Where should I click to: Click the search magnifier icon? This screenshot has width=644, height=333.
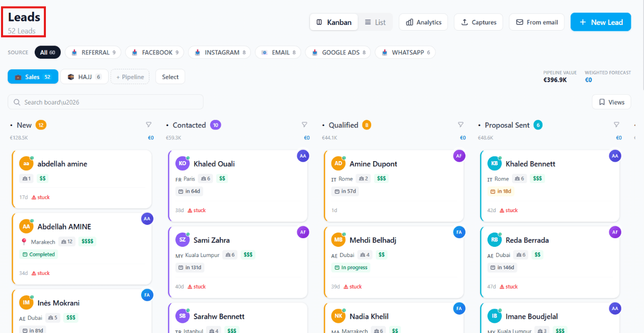pyautogui.click(x=17, y=103)
